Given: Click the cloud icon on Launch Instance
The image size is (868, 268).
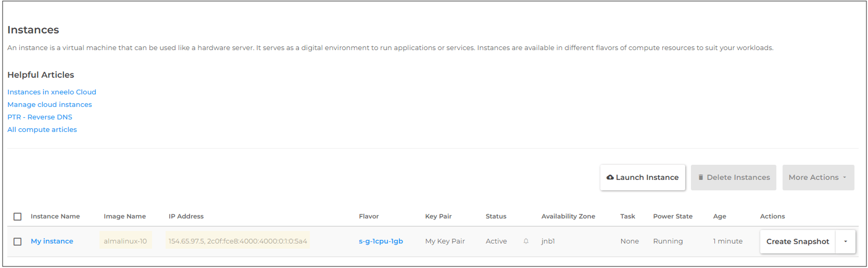Looking at the screenshot, I should [610, 178].
